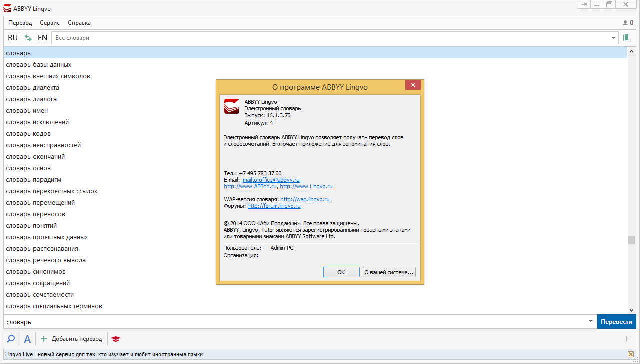640x364 pixels.
Task: Select словарь проектных данных entry
Action: tap(315, 237)
